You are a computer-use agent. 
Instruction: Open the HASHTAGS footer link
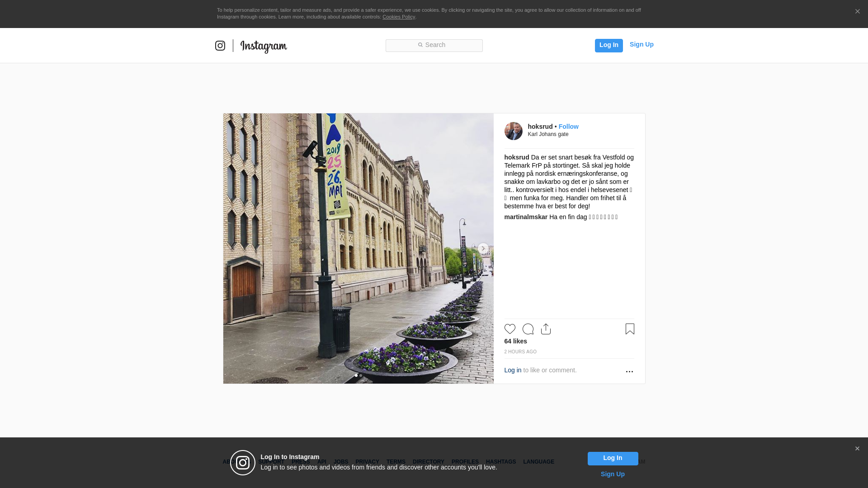tap(500, 462)
